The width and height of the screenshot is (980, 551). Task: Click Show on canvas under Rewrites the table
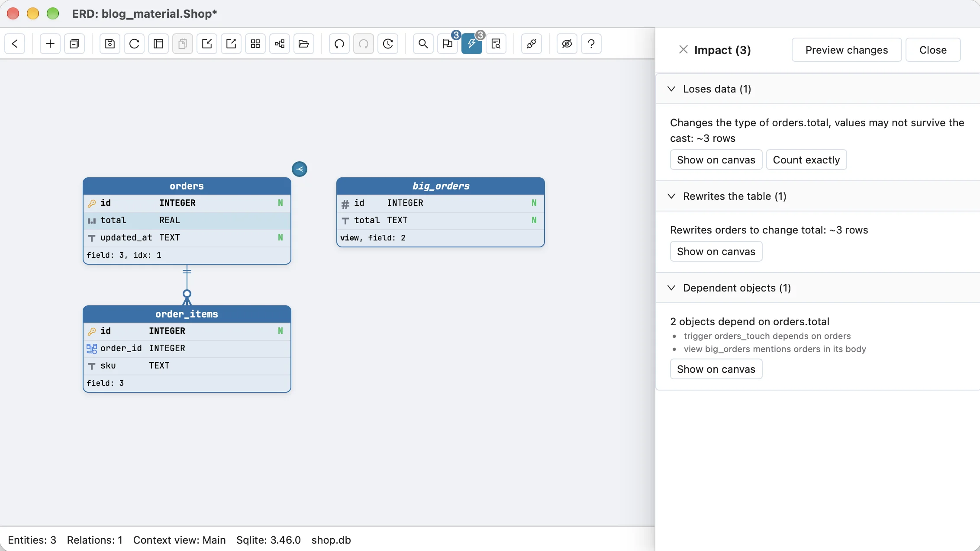[716, 251]
